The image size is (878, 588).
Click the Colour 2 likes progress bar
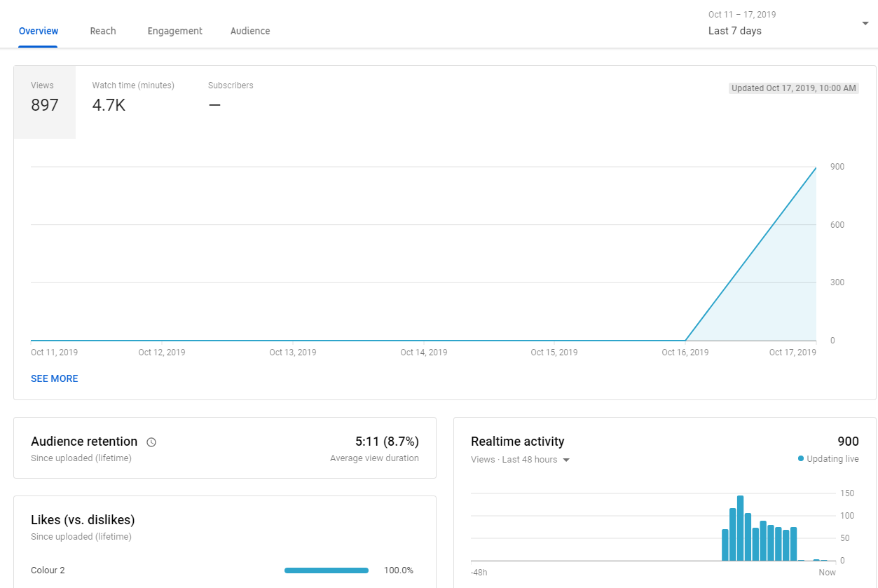[x=327, y=570]
